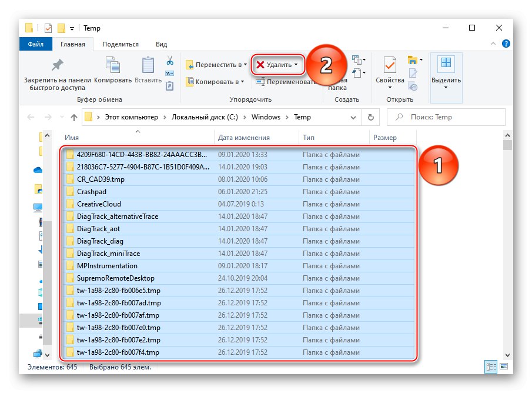Image resolution: width=532 pixels, height=393 pixels.
Task: Click the Поиск: Temp search field
Action: tap(446, 117)
